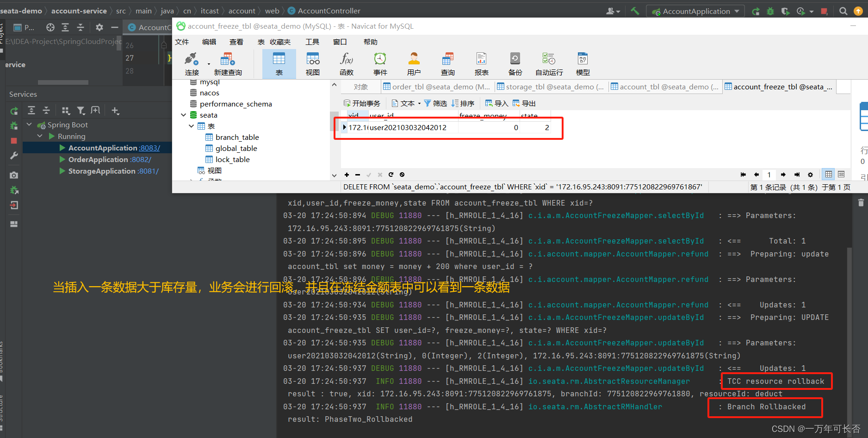Go to the first record page
Image resolution: width=868 pixels, height=438 pixels.
pos(743,175)
